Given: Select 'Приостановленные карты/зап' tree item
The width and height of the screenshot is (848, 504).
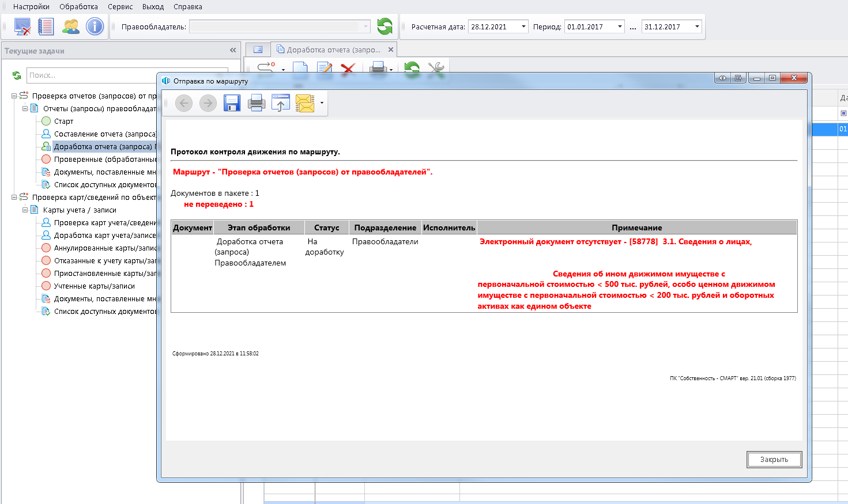Looking at the screenshot, I should [x=105, y=274].
